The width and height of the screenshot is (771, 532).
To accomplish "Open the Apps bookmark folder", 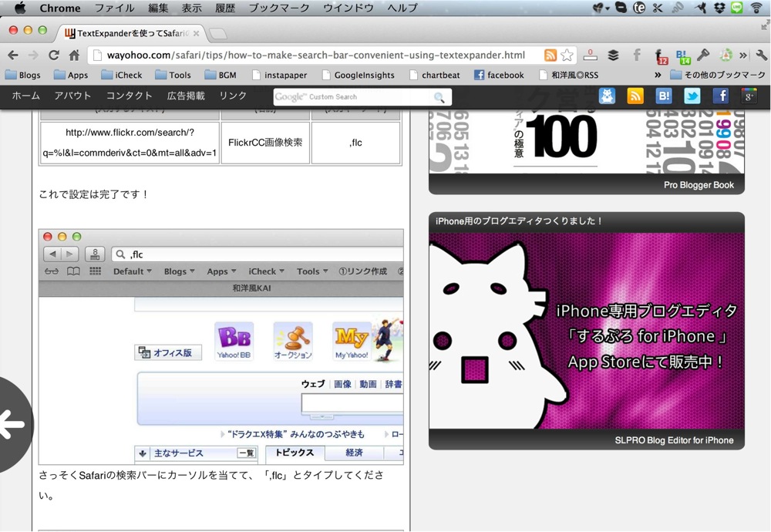I will point(71,76).
